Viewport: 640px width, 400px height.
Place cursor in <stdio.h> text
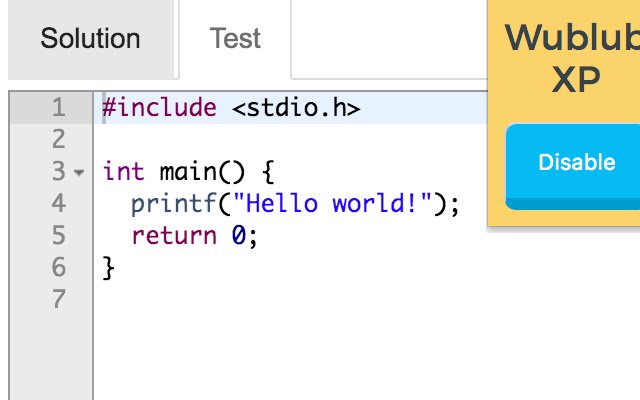[296, 108]
